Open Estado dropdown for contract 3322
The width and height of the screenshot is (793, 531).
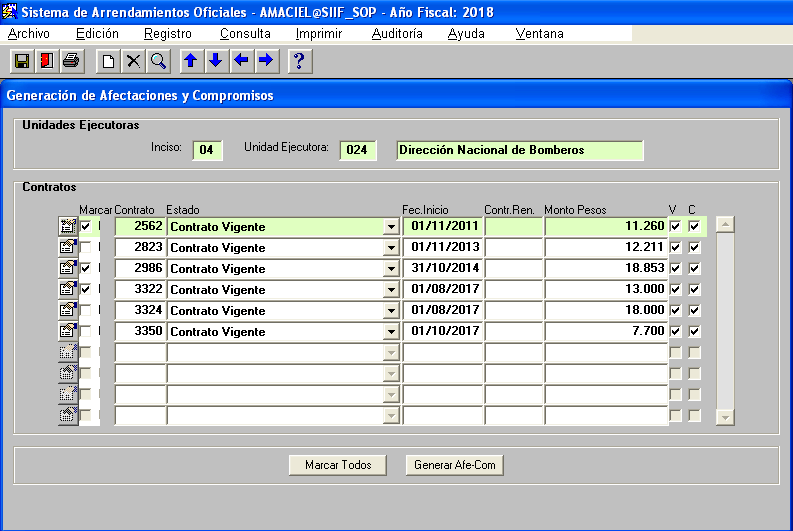tap(391, 290)
